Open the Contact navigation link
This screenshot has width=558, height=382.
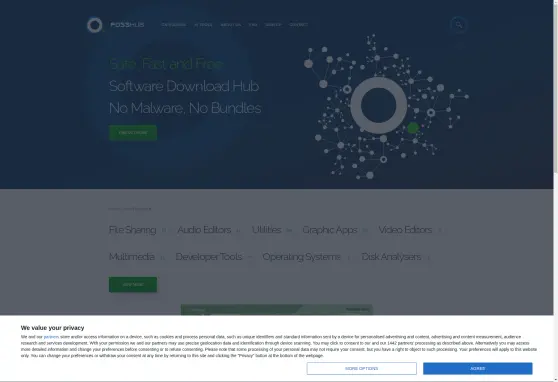click(x=298, y=25)
